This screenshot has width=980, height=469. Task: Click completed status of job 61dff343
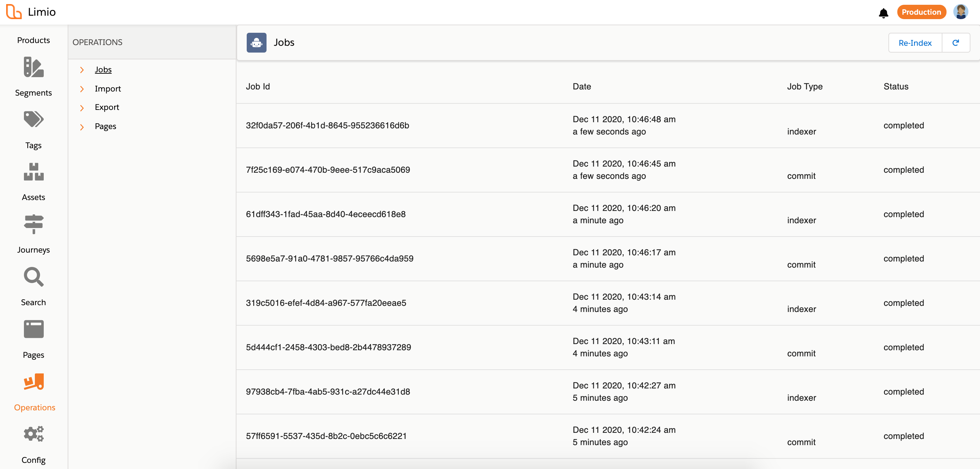point(903,214)
